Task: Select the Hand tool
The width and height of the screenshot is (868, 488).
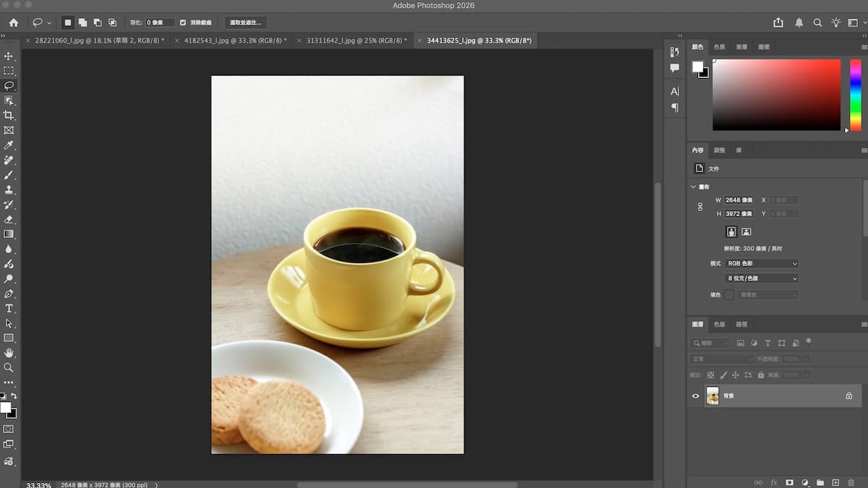Action: (9, 353)
